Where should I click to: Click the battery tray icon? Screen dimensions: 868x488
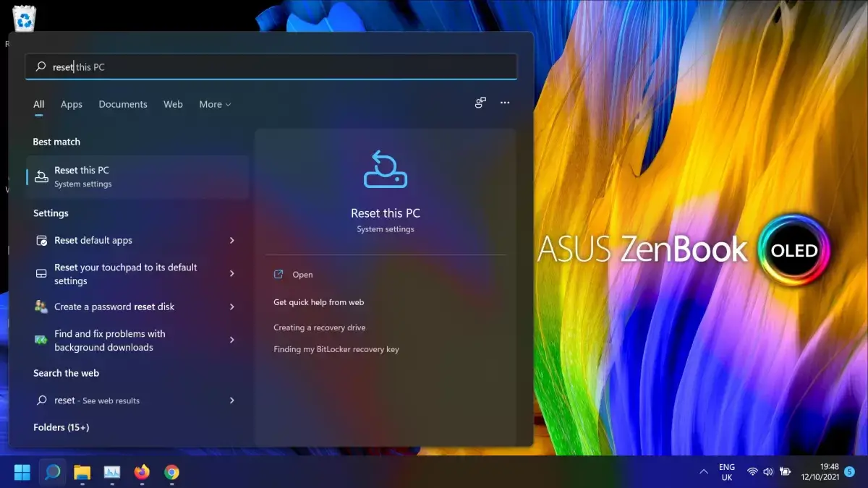(784, 472)
